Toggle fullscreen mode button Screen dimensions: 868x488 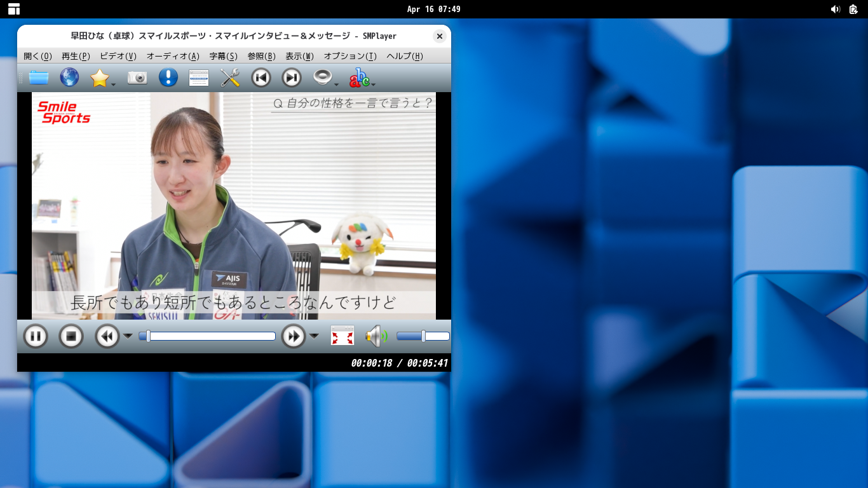click(x=342, y=336)
